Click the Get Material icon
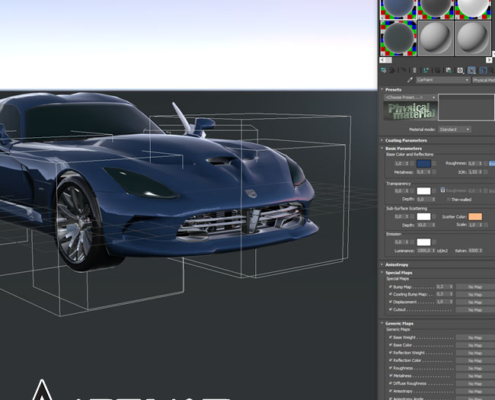The image size is (495, 400). [384, 70]
